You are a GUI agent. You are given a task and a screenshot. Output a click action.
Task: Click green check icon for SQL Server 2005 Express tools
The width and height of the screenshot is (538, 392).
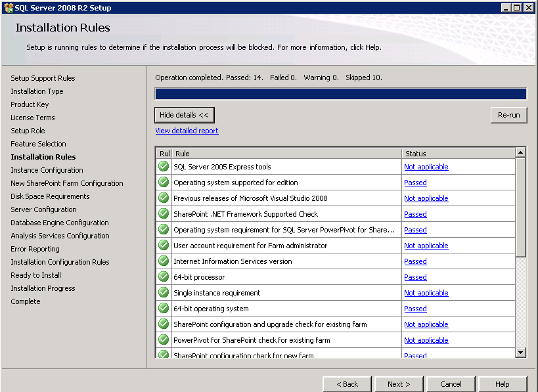pyautogui.click(x=164, y=166)
